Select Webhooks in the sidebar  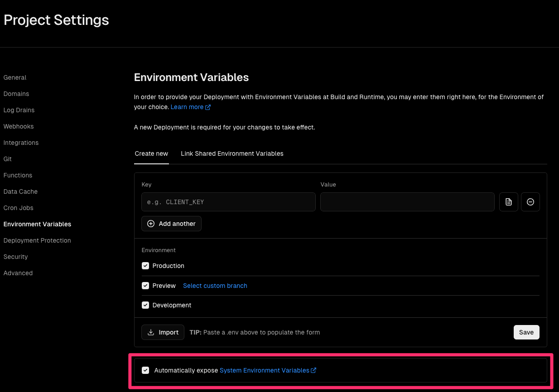tap(19, 126)
